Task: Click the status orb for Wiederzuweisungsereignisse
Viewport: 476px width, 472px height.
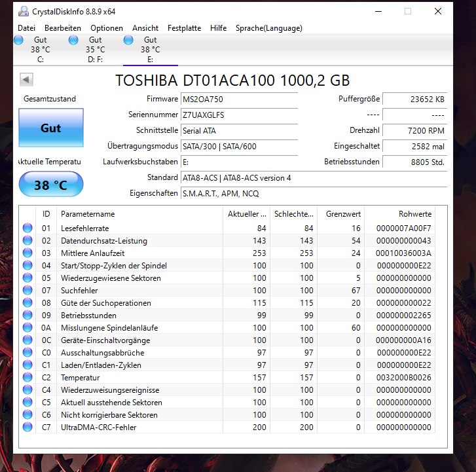Action: pyautogui.click(x=27, y=390)
